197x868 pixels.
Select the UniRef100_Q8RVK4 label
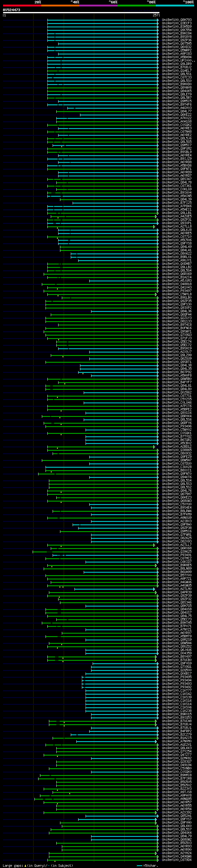click(177, 416)
